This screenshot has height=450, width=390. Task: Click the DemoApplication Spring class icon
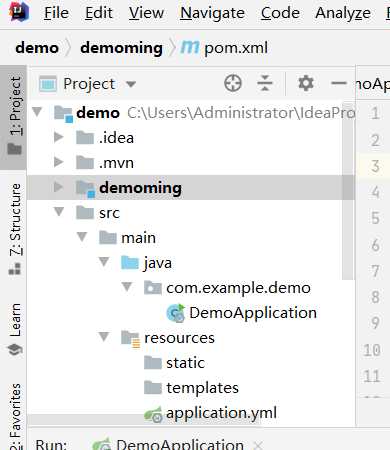click(176, 313)
